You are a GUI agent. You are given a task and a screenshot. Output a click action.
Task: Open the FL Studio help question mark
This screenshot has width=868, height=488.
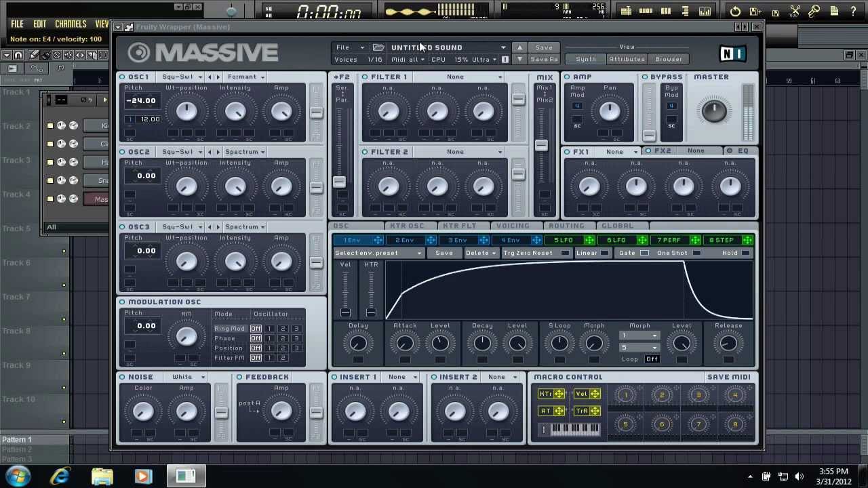coord(852,11)
